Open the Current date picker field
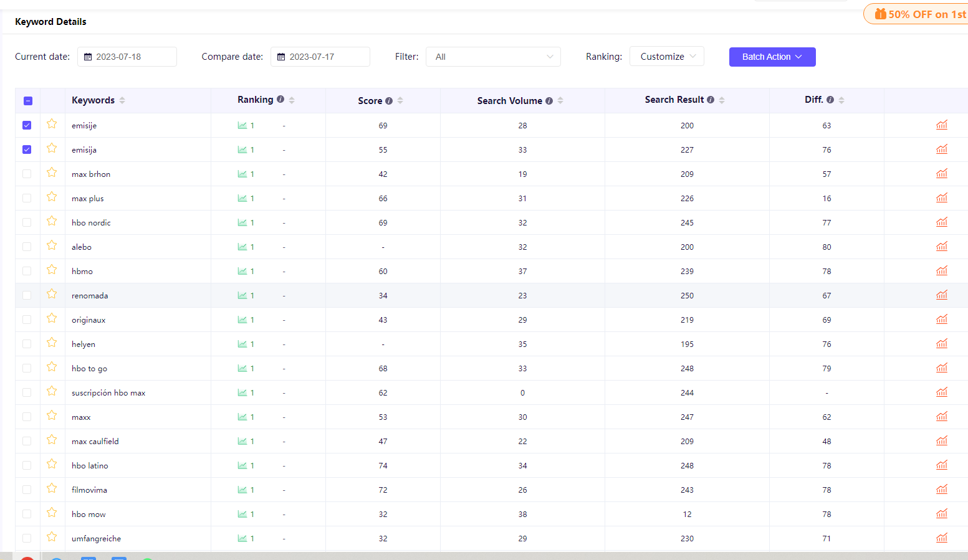 point(127,57)
